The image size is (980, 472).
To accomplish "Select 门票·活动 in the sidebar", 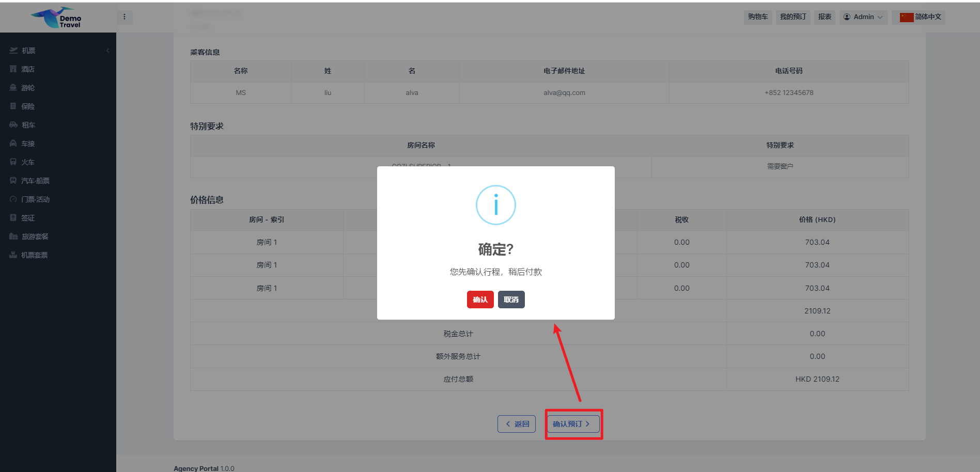I will [x=35, y=199].
